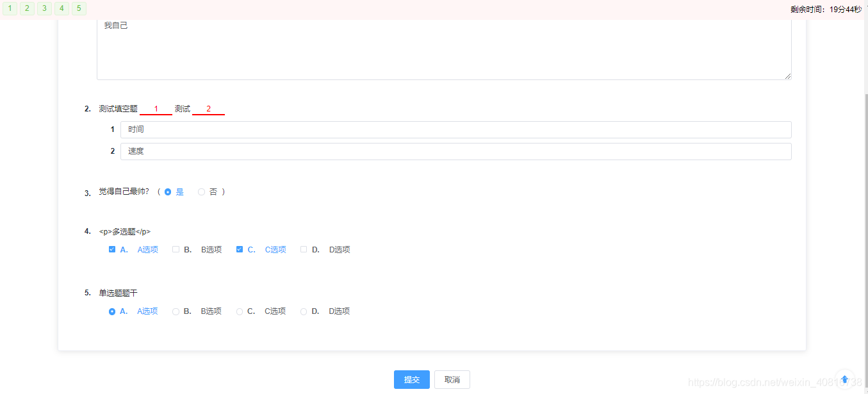The image size is (868, 394).
Task: Check D选项 in multi-choice question 4
Action: (304, 249)
